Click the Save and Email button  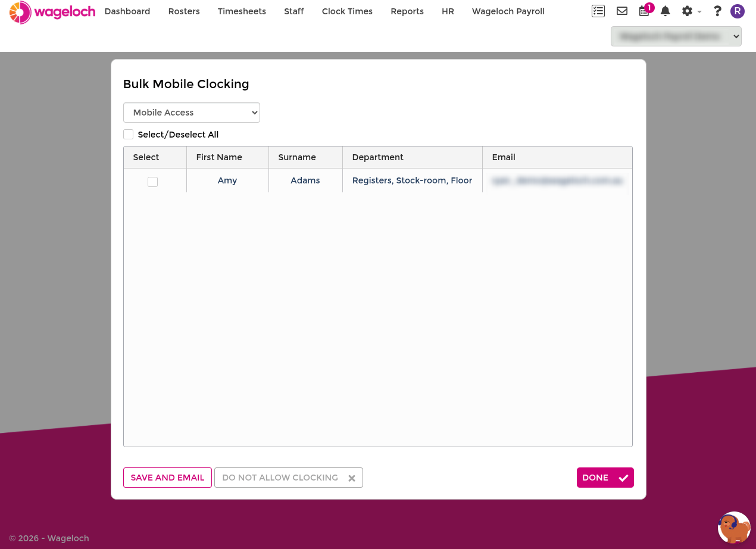click(x=167, y=478)
